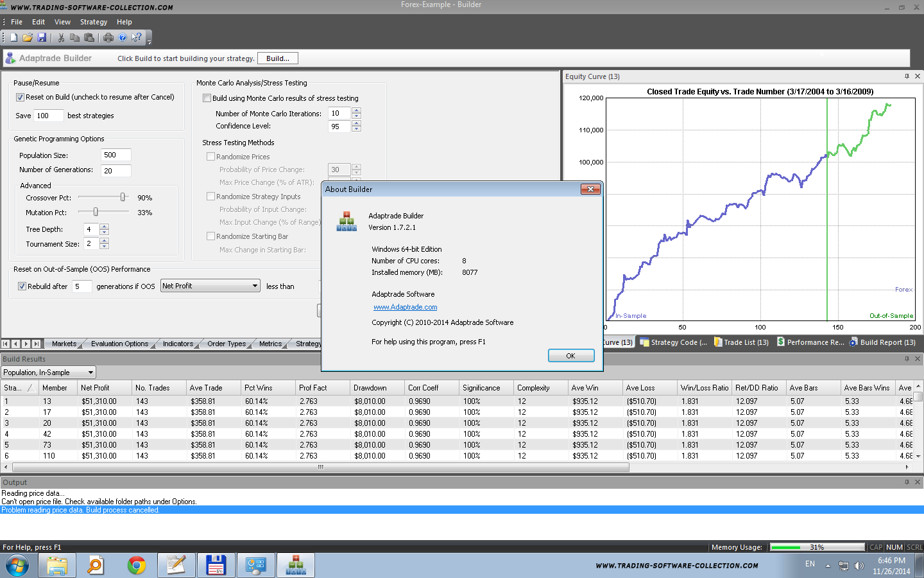Screen dimensions: 924x578
Task: Adjust the Crossover Pct slider
Action: (123, 197)
